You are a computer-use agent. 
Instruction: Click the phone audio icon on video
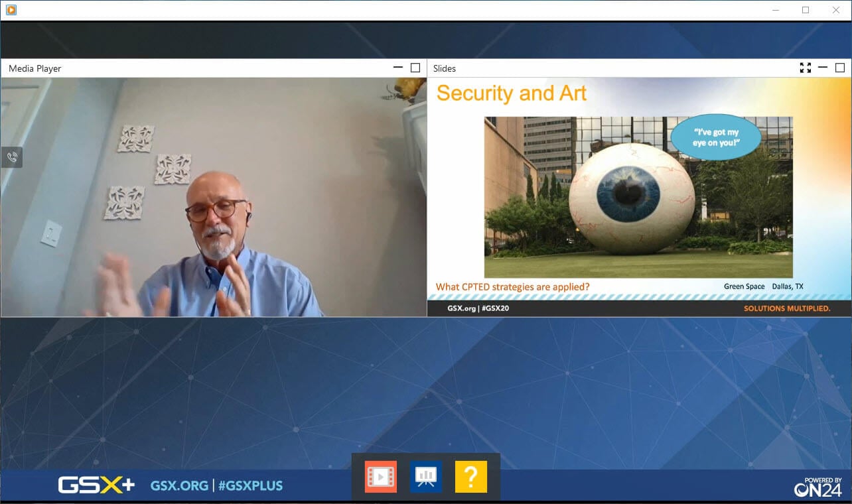[12, 158]
